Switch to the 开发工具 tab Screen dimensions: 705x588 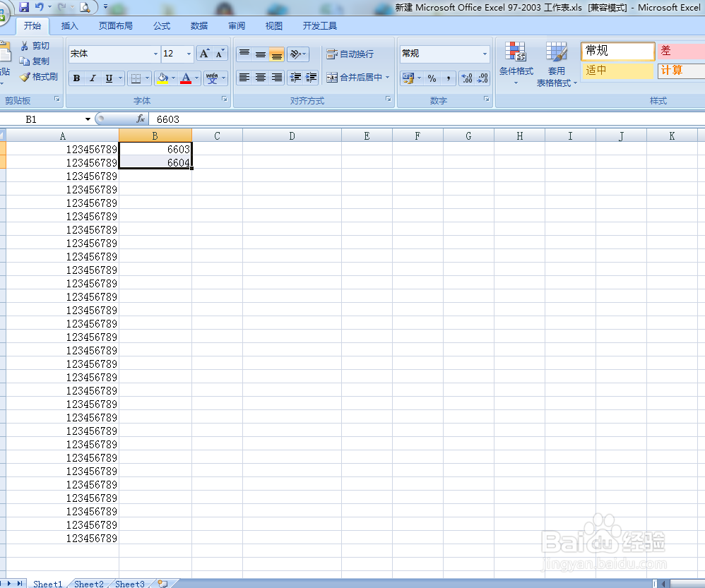[x=320, y=26]
